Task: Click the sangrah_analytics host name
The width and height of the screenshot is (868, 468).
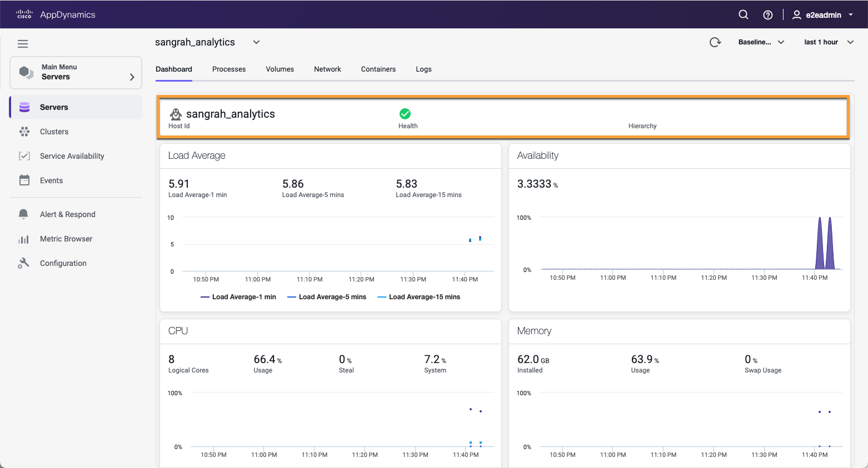Action: point(231,114)
